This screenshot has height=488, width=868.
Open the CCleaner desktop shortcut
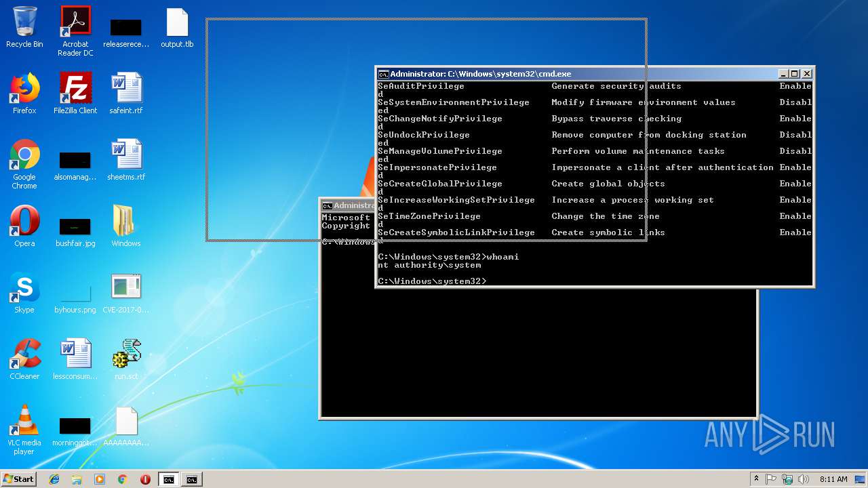pos(24,359)
